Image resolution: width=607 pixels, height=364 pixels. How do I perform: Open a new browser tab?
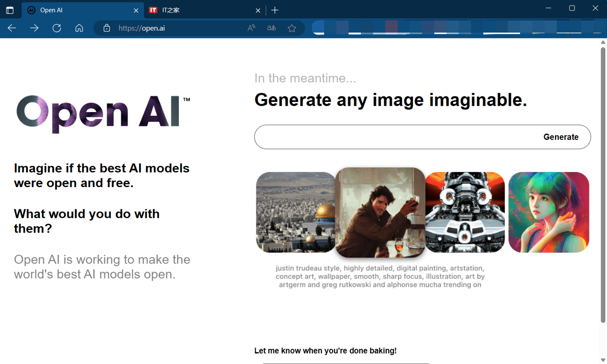[x=275, y=10]
